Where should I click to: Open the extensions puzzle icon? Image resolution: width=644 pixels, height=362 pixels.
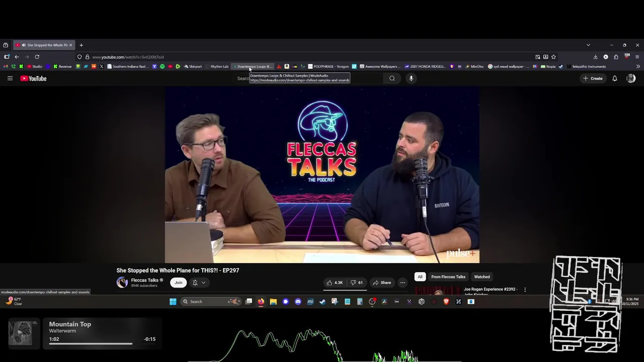pyautogui.click(x=616, y=57)
